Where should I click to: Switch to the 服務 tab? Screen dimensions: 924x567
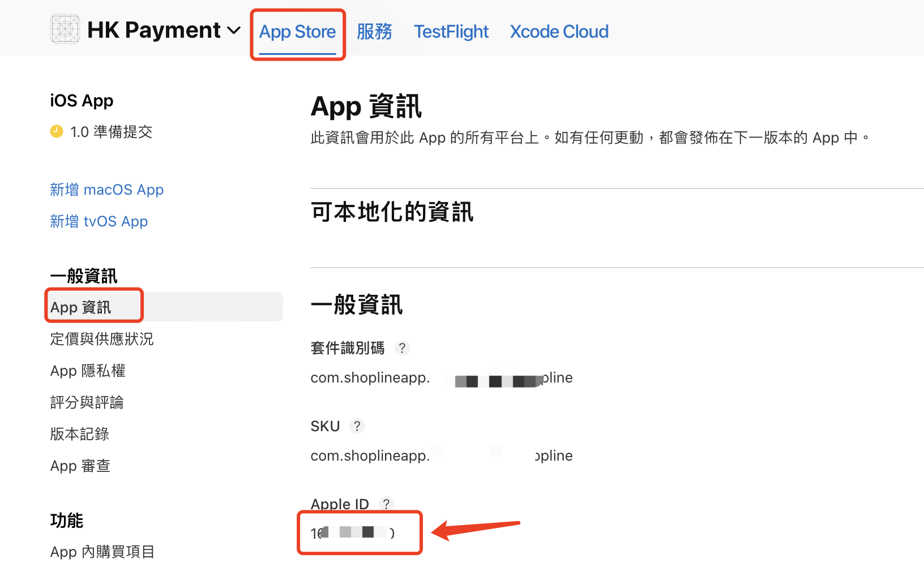(374, 32)
